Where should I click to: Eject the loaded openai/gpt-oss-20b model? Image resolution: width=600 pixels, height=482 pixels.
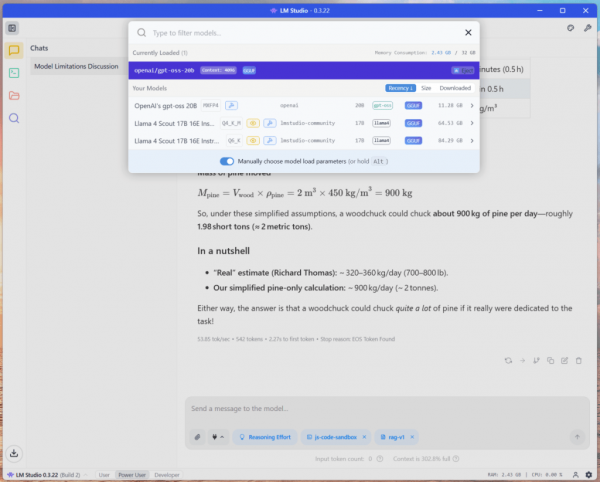pyautogui.click(x=461, y=70)
